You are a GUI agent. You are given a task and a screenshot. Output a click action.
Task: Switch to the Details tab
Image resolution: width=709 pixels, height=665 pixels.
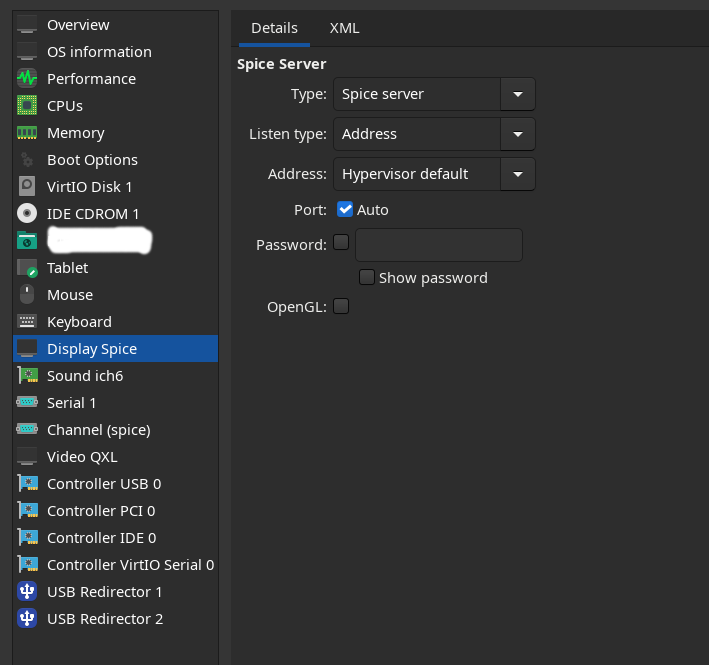coord(274,28)
